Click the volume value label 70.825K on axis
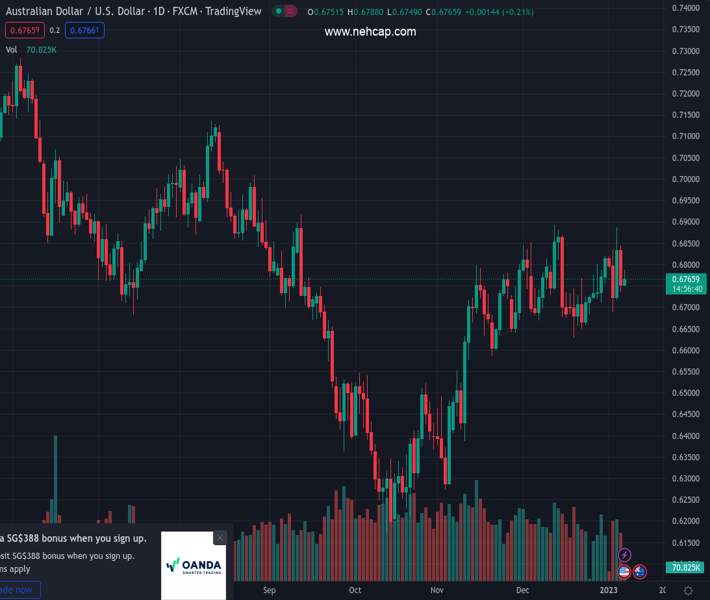The image size is (710, 600). click(x=685, y=568)
